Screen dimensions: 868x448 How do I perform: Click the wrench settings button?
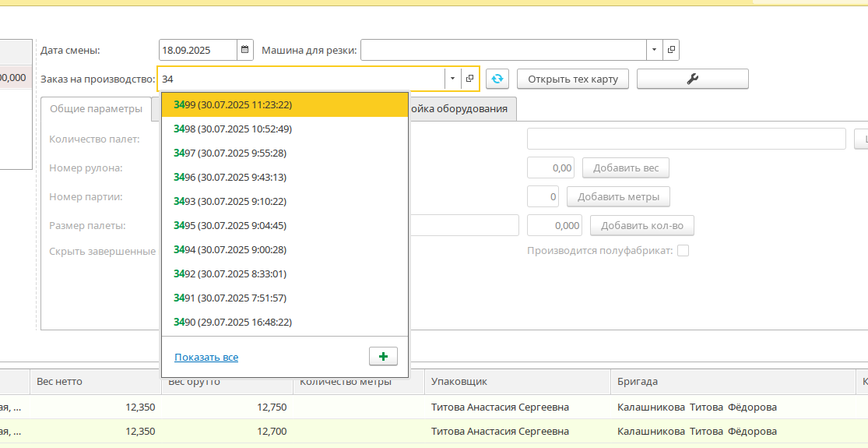(692, 79)
